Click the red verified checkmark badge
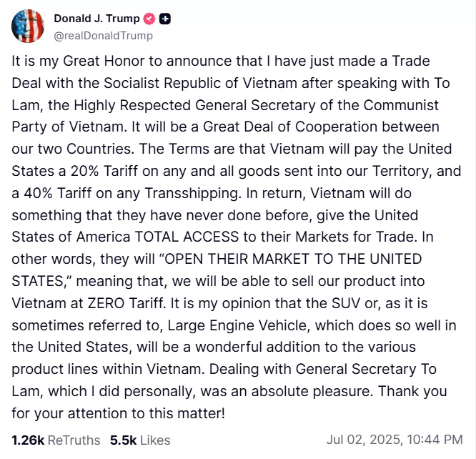476x459 pixels. tap(149, 19)
